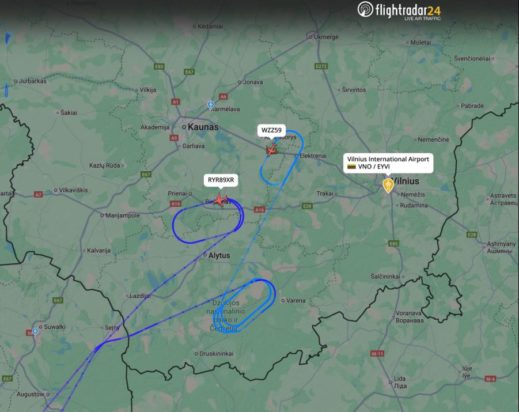Click the Ukmergė town label
The image size is (519, 412).
click(x=326, y=37)
